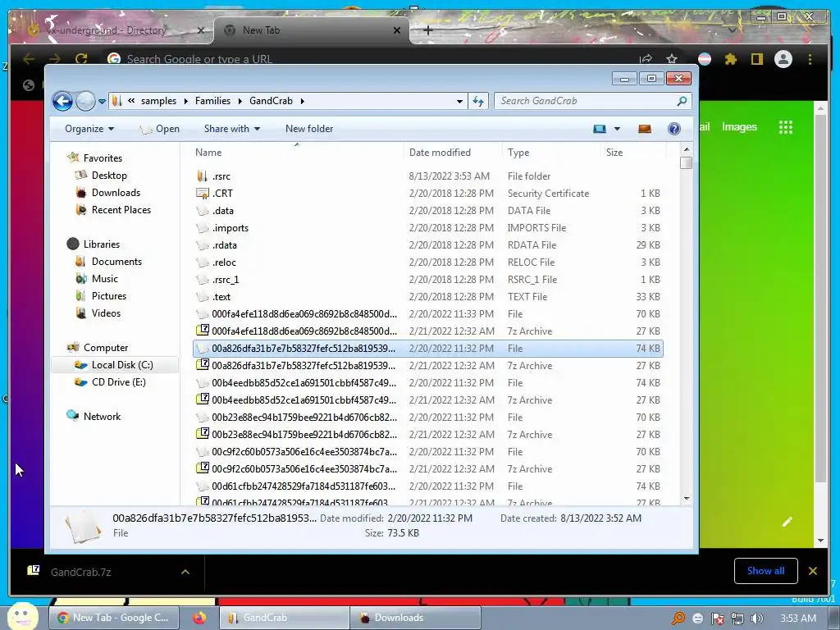The width and height of the screenshot is (840, 630).
Task: Close the New Tab tab in Chrome
Action: [397, 30]
